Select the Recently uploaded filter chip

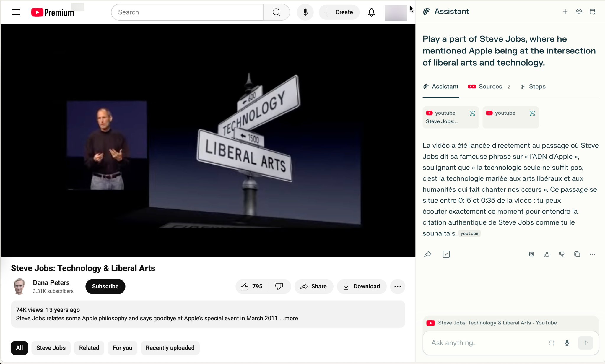point(170,348)
